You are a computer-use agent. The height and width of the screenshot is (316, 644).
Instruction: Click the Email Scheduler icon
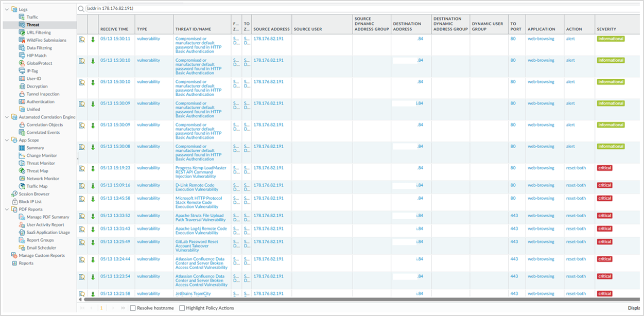pyautogui.click(x=22, y=248)
